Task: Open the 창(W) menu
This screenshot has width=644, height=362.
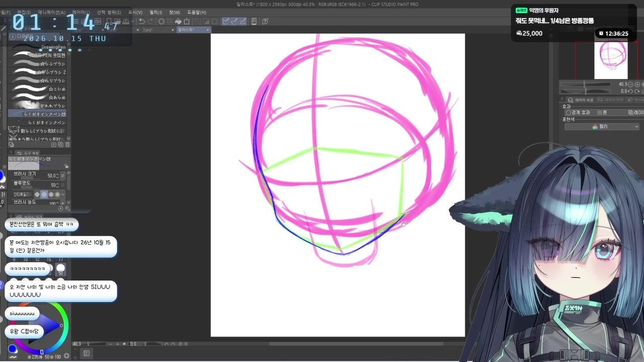Action: tap(175, 12)
